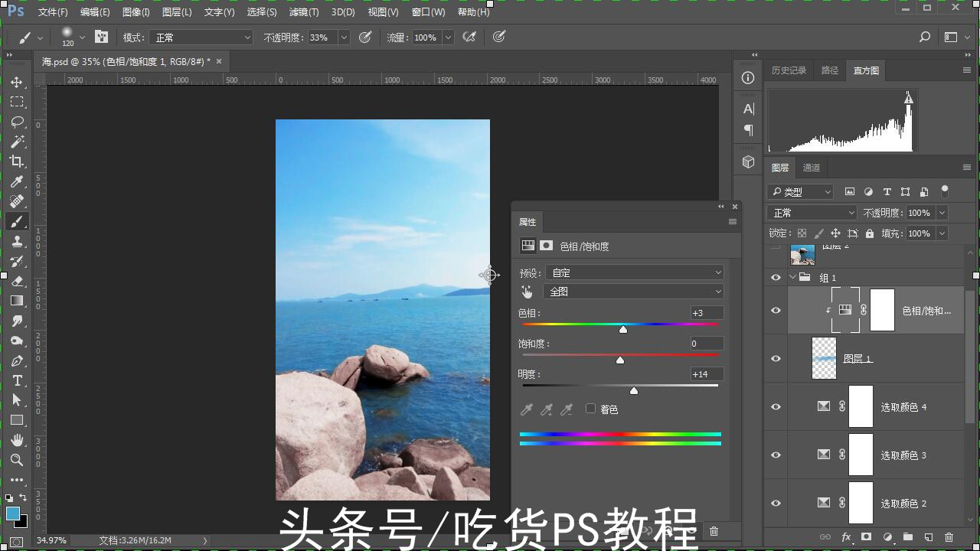
Task: Open the 滤镜 menu
Action: (x=303, y=11)
